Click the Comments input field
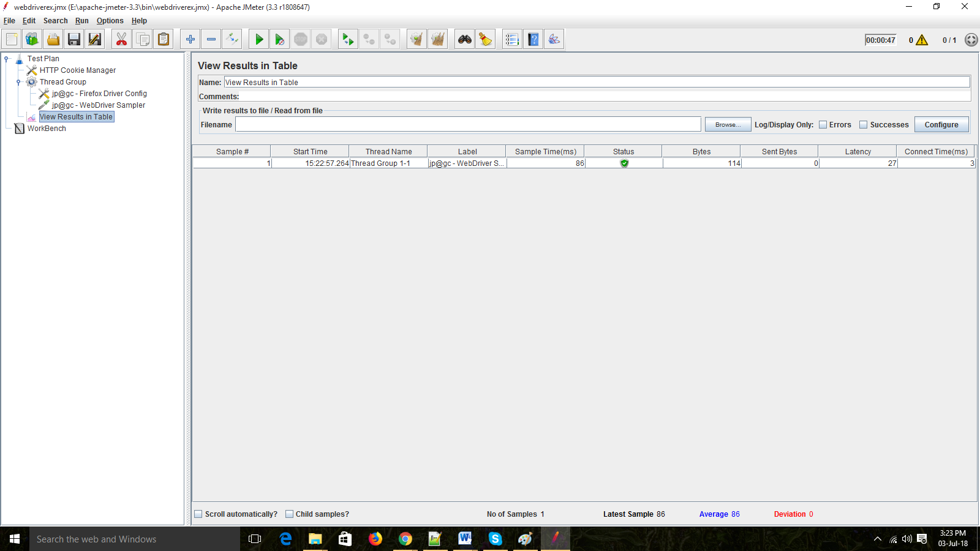 click(605, 96)
